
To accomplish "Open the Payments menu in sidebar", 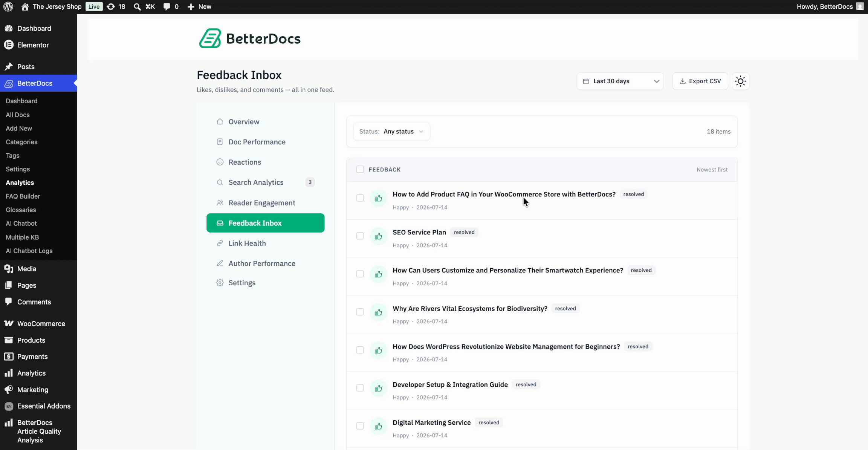I will 38,357.
